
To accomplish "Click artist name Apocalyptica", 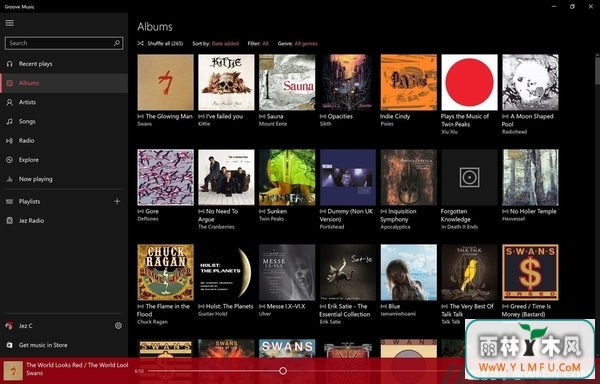I will pos(395,227).
